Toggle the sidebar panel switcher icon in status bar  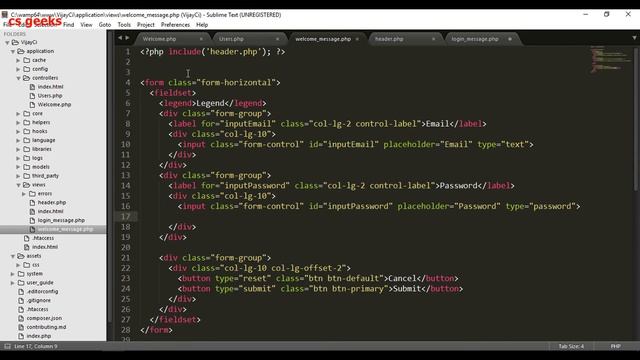coord(7,346)
